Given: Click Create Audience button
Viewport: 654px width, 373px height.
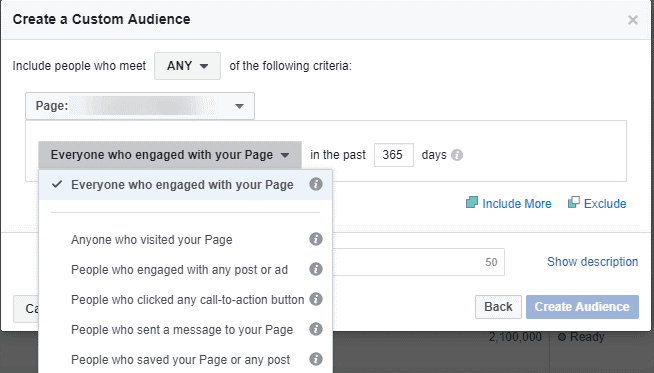Looking at the screenshot, I should [582, 307].
